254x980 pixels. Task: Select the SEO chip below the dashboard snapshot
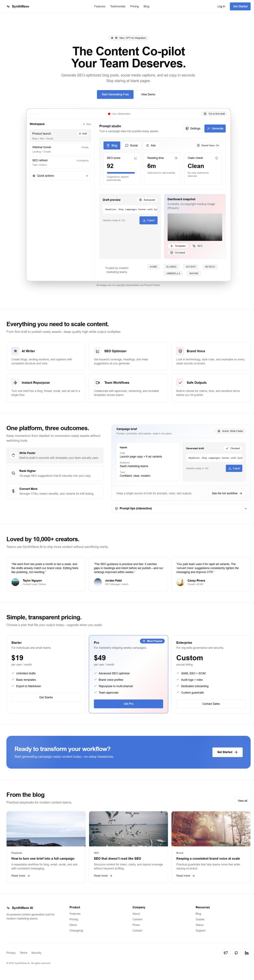pyautogui.click(x=198, y=246)
